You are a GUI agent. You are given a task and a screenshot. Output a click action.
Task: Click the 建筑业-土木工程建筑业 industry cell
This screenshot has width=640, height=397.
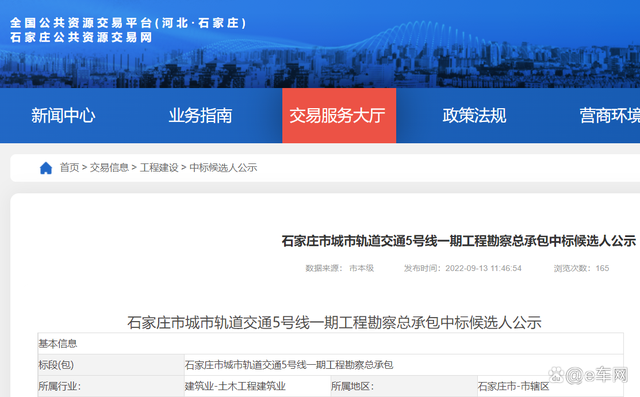pyautogui.click(x=257, y=386)
